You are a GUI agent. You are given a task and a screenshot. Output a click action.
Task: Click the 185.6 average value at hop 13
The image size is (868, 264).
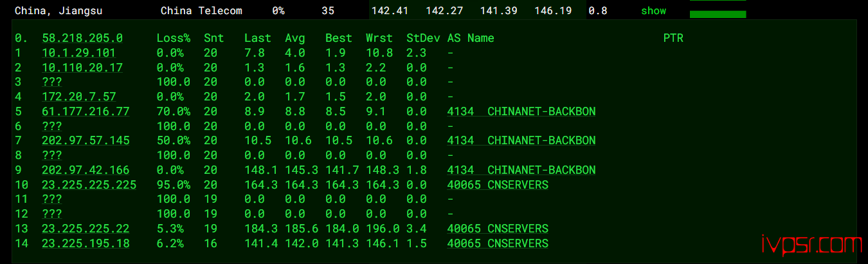302,229
